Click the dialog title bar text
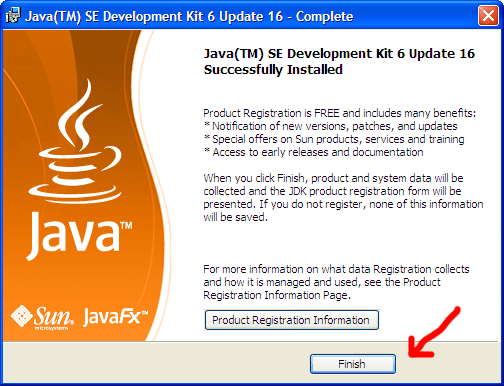This screenshot has width=504, height=386. click(x=189, y=16)
